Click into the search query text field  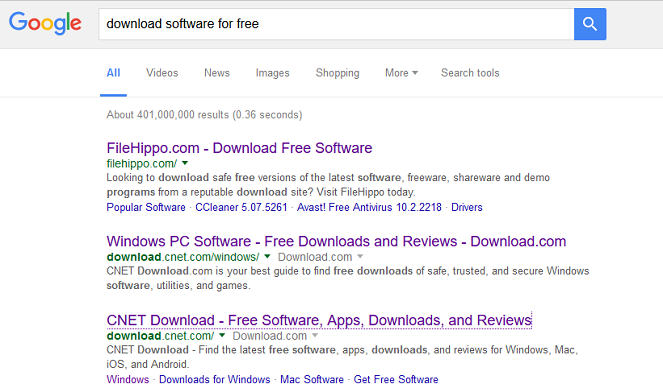click(336, 24)
